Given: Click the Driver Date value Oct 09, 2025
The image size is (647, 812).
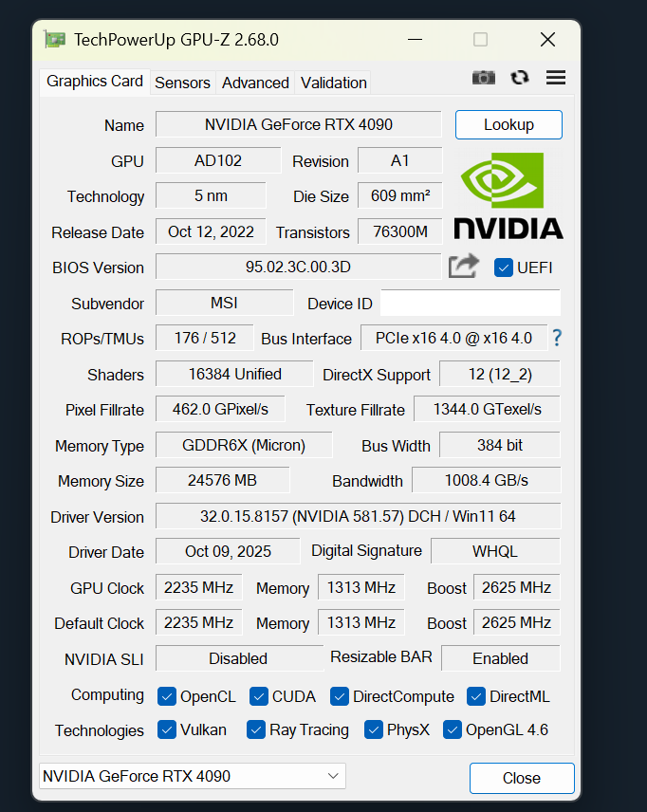Looking at the screenshot, I should tap(228, 551).
